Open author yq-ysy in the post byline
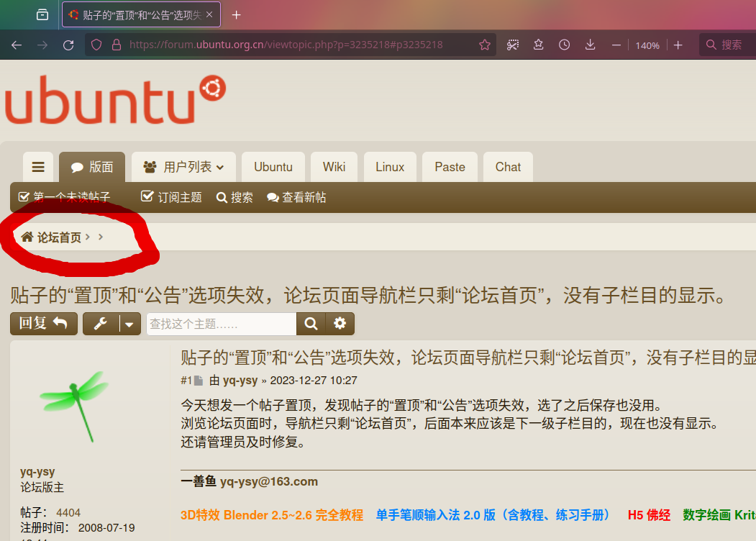This screenshot has width=756, height=541. [x=240, y=381]
